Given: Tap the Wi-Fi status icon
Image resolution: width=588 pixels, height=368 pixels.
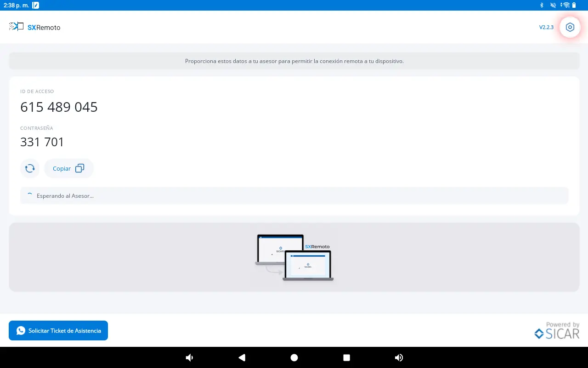Looking at the screenshot, I should coord(566,5).
